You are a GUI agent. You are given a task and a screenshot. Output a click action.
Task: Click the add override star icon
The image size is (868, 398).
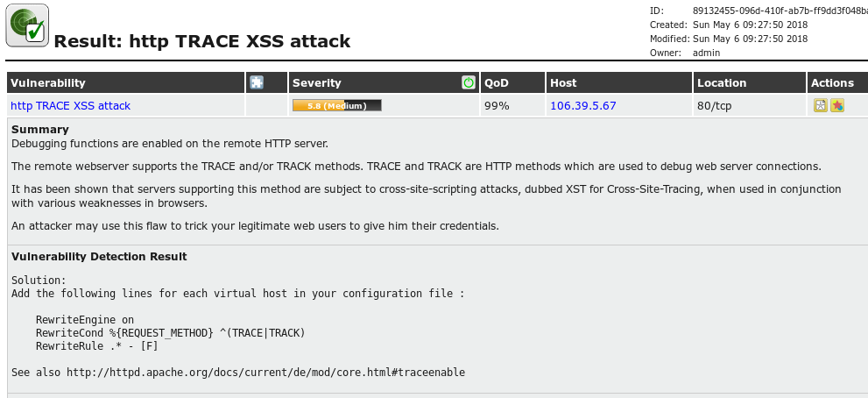(x=837, y=106)
